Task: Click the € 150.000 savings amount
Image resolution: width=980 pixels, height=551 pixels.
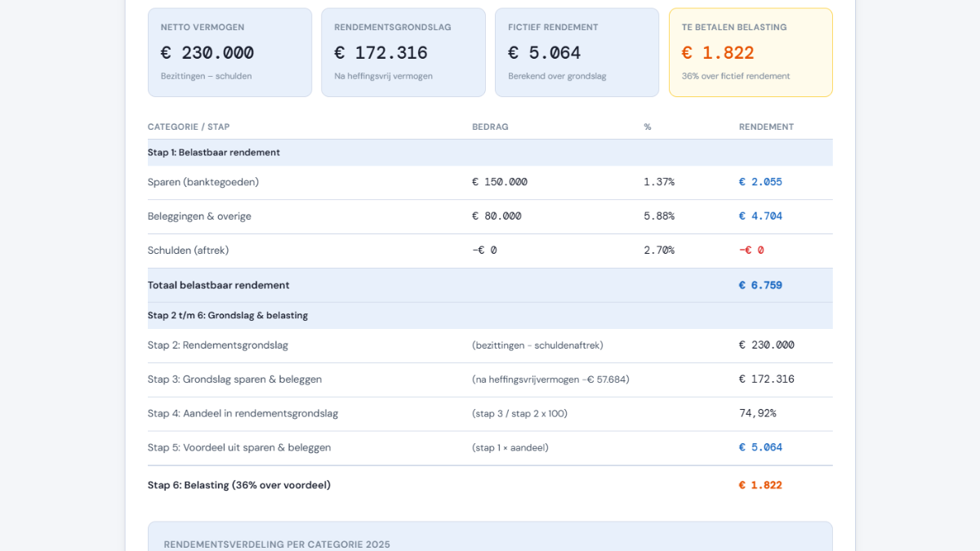Action: [500, 182]
